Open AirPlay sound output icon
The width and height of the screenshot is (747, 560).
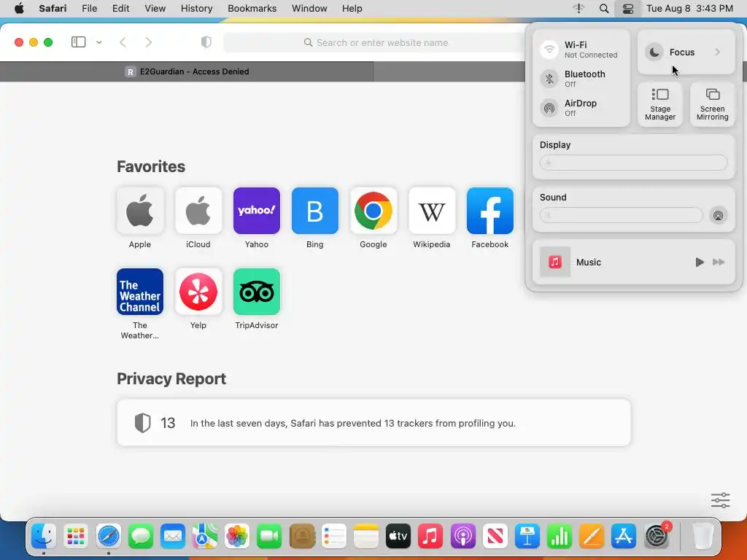pos(718,216)
